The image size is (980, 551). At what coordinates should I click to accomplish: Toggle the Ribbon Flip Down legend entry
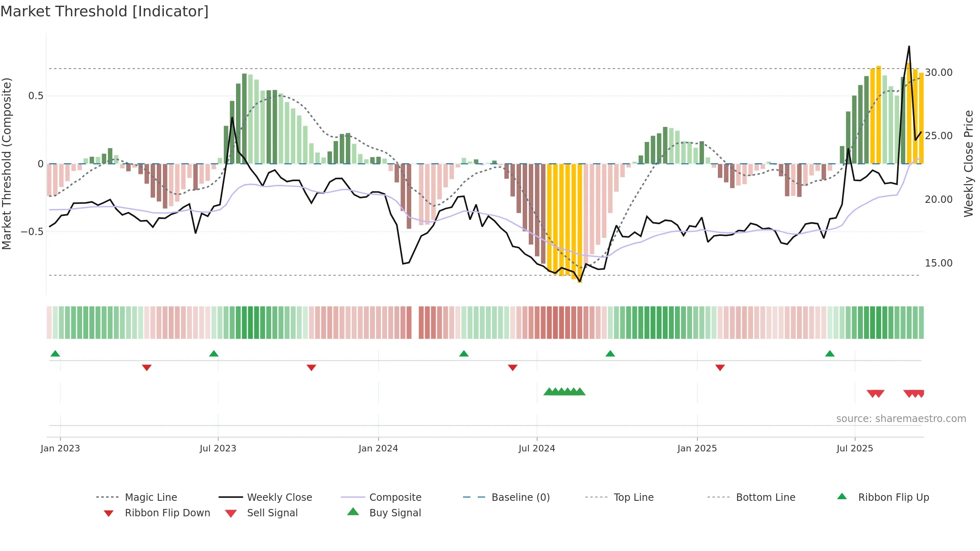tap(157, 513)
